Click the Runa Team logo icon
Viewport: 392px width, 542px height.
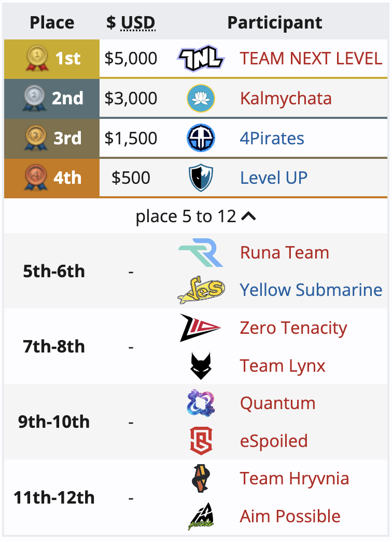click(x=201, y=252)
